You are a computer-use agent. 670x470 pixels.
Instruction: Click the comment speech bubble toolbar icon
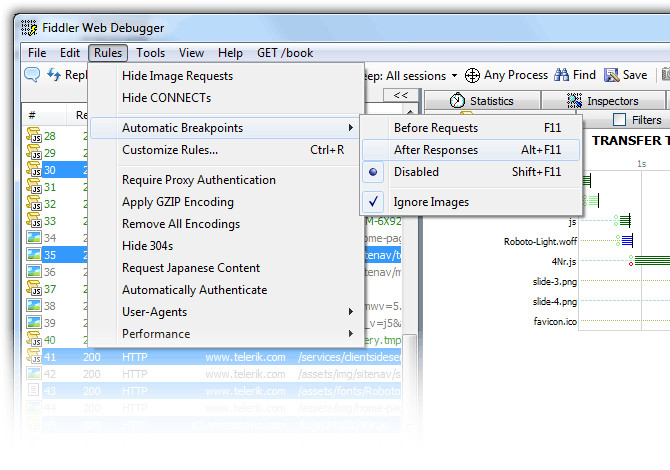pos(32,75)
